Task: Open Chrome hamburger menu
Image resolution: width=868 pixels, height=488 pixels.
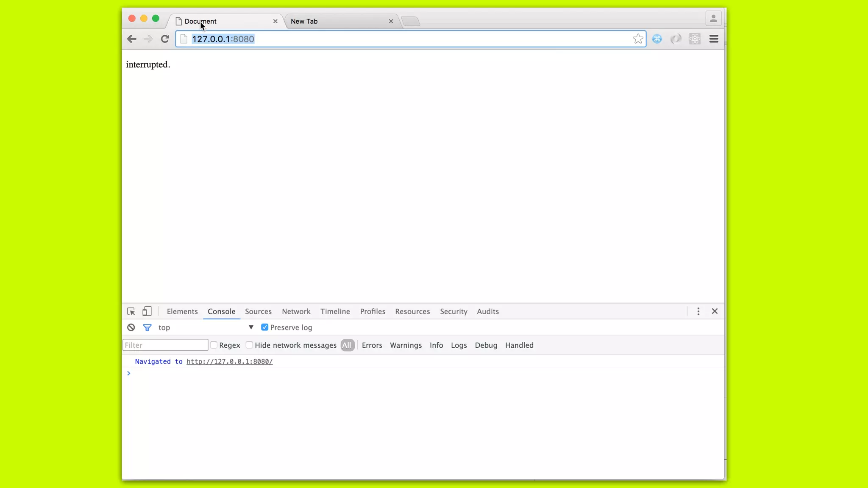Action: pos(714,39)
